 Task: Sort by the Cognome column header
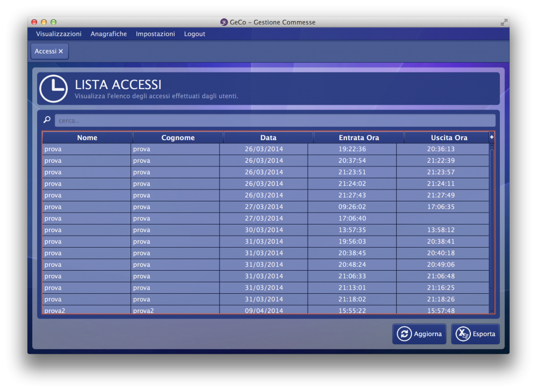click(178, 138)
